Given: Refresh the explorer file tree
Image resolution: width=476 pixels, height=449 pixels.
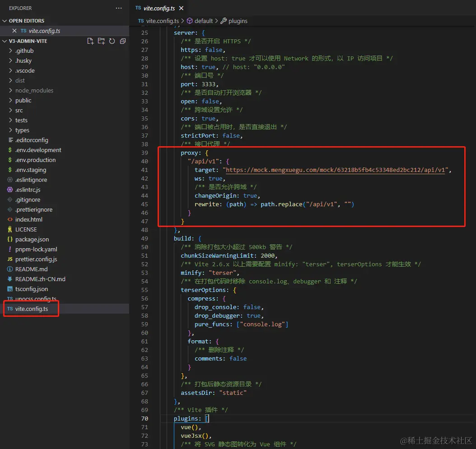Looking at the screenshot, I should [112, 41].
